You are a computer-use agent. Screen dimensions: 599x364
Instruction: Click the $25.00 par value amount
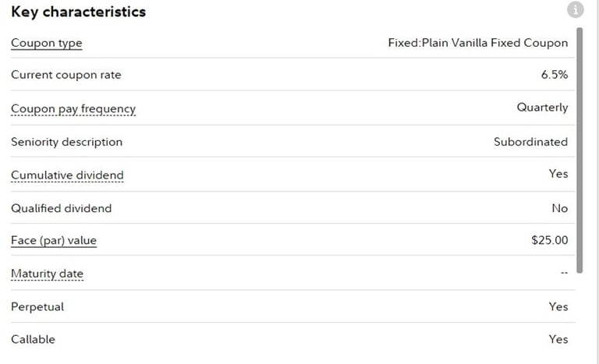point(549,240)
